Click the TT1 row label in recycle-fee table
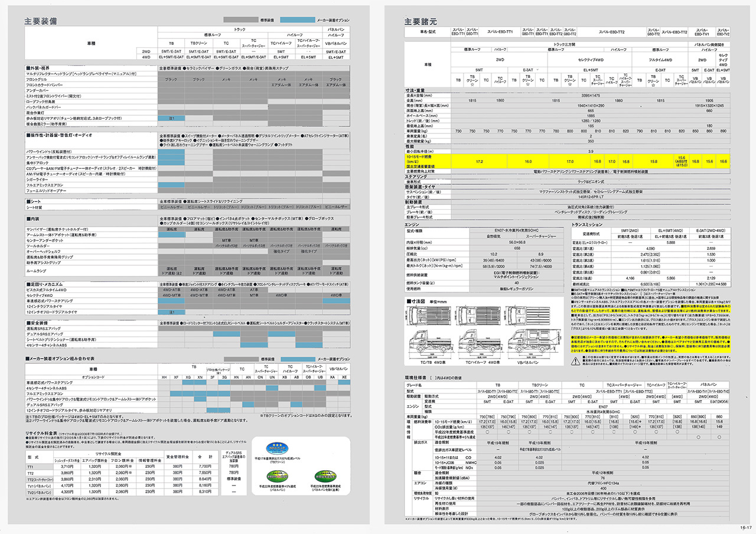756x534 pixels. tap(31, 467)
